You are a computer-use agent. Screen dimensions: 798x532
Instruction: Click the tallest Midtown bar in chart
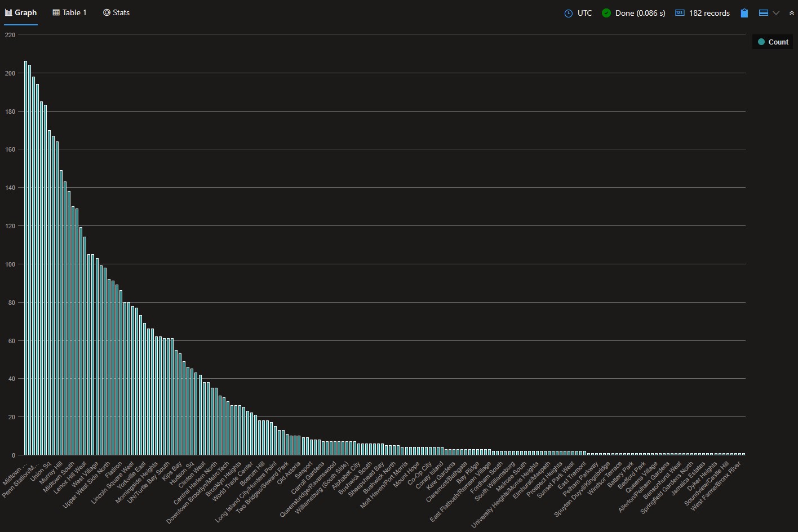pyautogui.click(x=26, y=257)
